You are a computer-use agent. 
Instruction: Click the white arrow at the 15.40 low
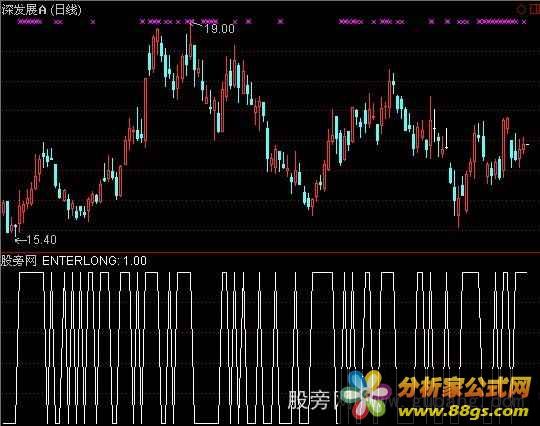point(15,230)
